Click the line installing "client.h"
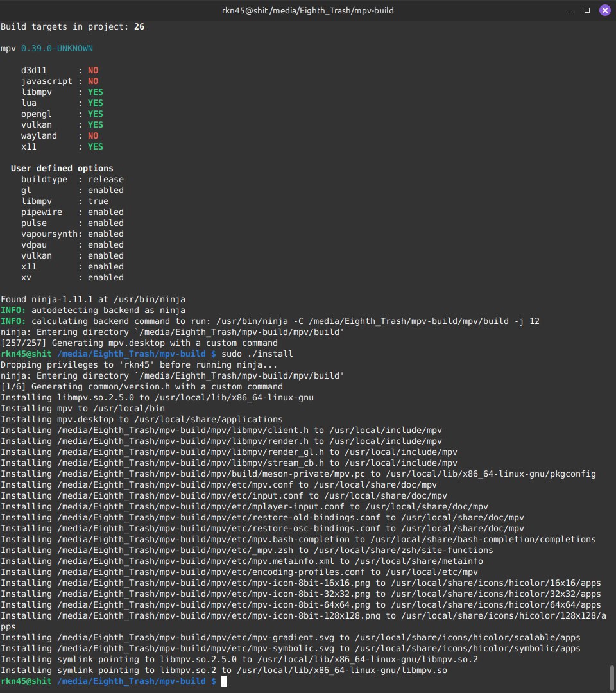 pyautogui.click(x=221, y=430)
